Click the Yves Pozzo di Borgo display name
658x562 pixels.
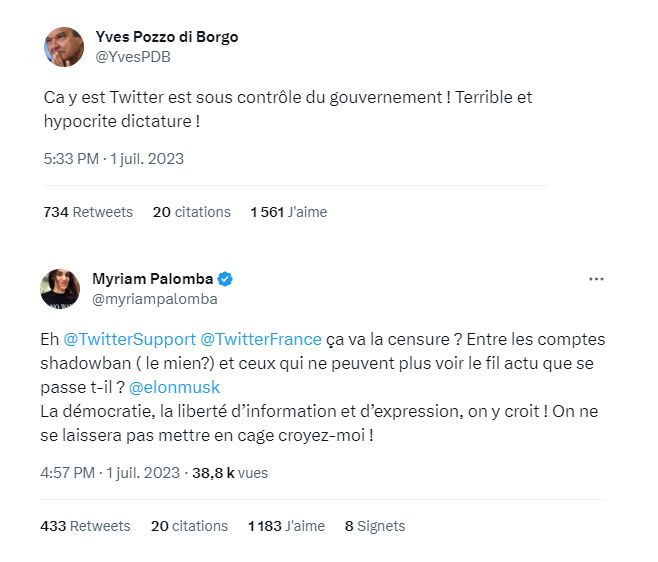pos(167,37)
